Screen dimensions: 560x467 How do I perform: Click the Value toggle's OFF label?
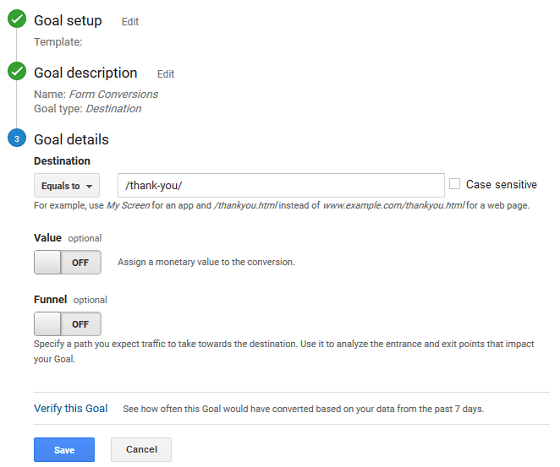[80, 263]
